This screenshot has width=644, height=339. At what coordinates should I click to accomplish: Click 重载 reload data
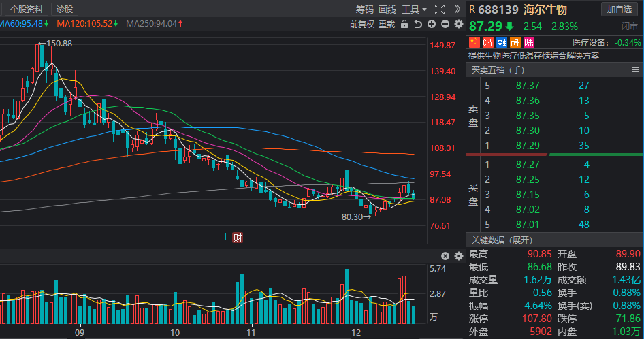click(x=387, y=25)
